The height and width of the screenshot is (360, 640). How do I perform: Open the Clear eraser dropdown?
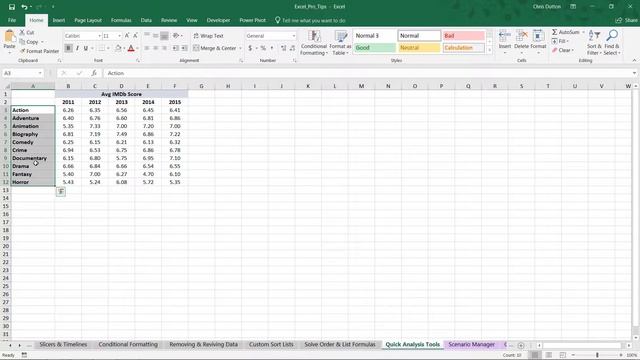coord(563,50)
